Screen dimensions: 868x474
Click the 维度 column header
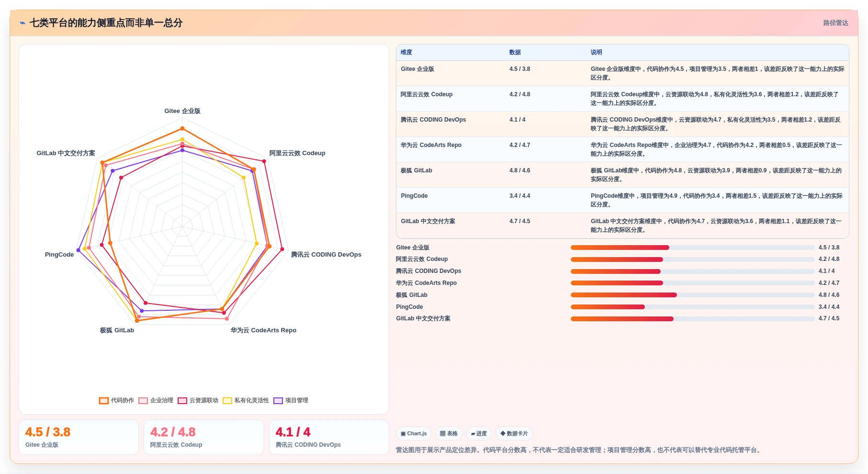406,53
